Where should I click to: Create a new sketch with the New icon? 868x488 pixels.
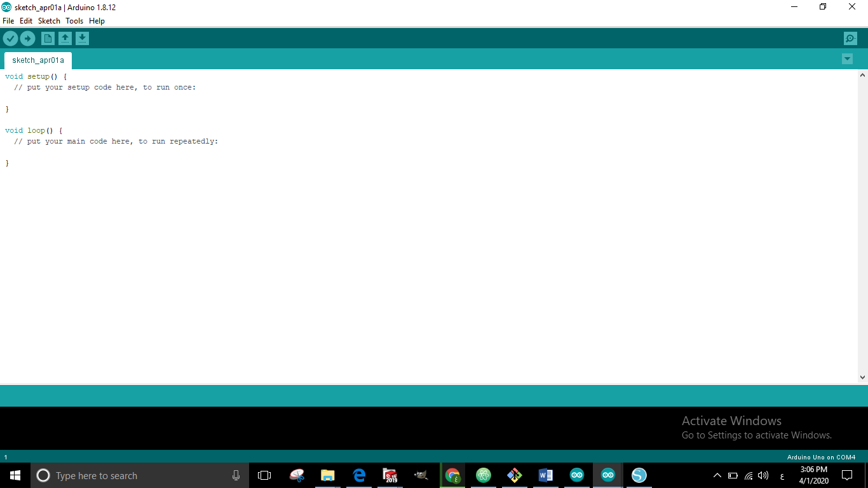48,39
